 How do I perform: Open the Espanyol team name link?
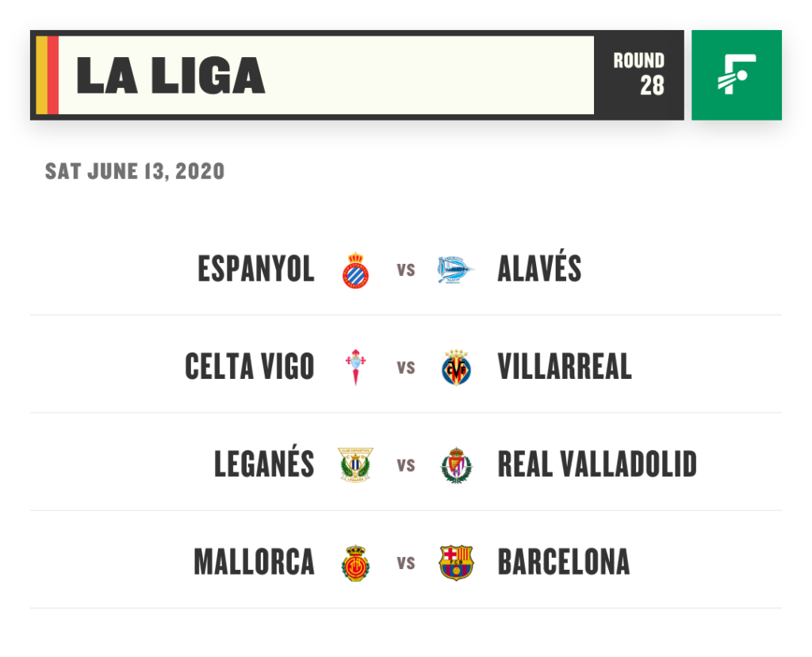click(256, 269)
